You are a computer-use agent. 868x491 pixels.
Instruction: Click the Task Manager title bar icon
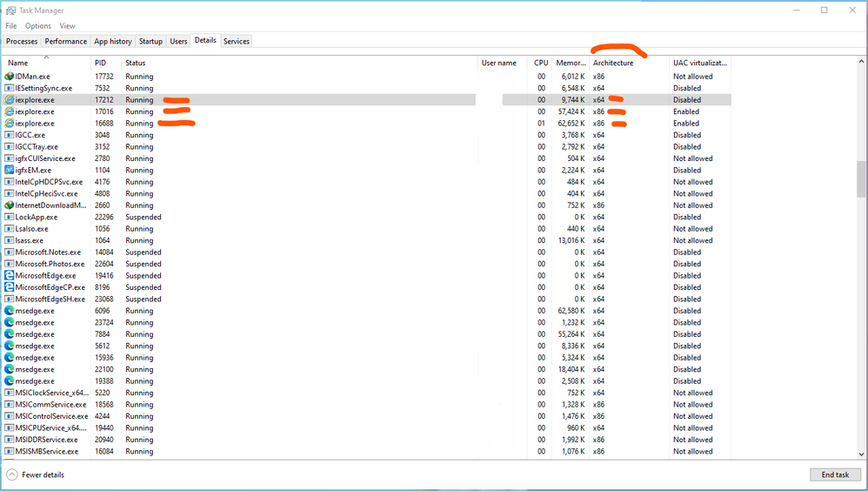pyautogui.click(x=10, y=10)
